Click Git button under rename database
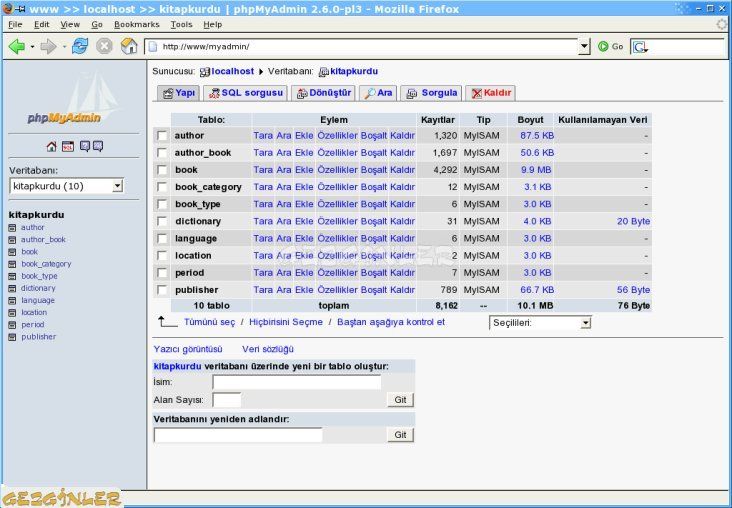 pyautogui.click(x=400, y=435)
